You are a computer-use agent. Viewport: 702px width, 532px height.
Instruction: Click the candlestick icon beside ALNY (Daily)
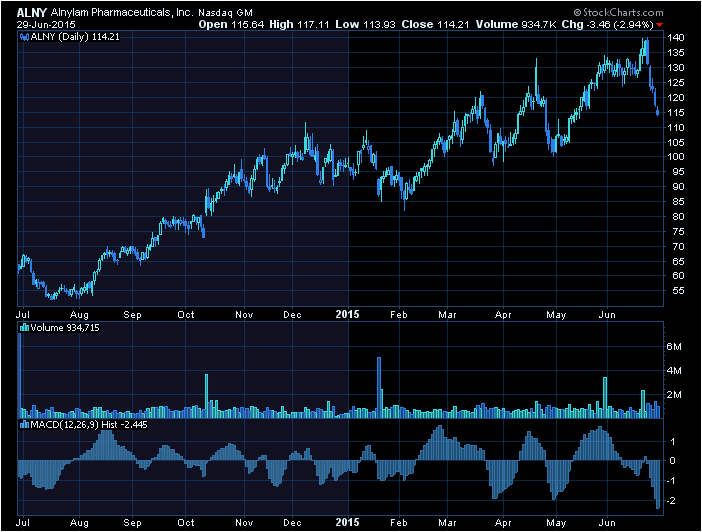pyautogui.click(x=25, y=37)
